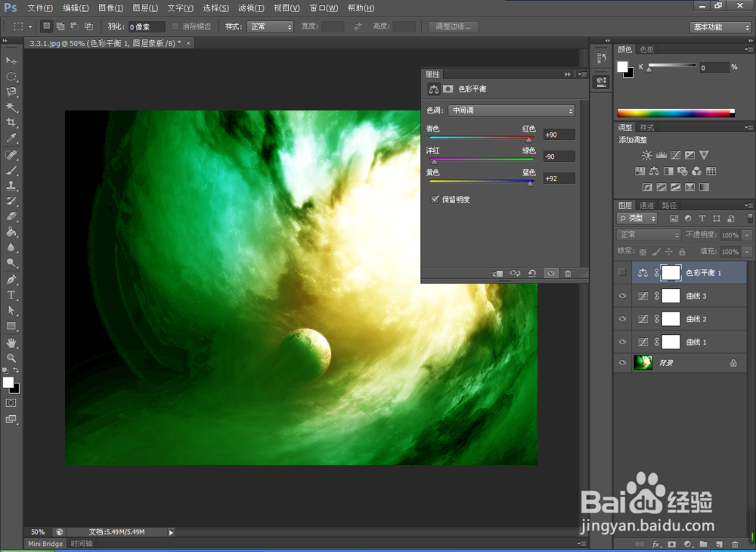Screen dimensions: 756x552
Task: Uncheck the 保留明度 checkbox
Action: [x=435, y=199]
